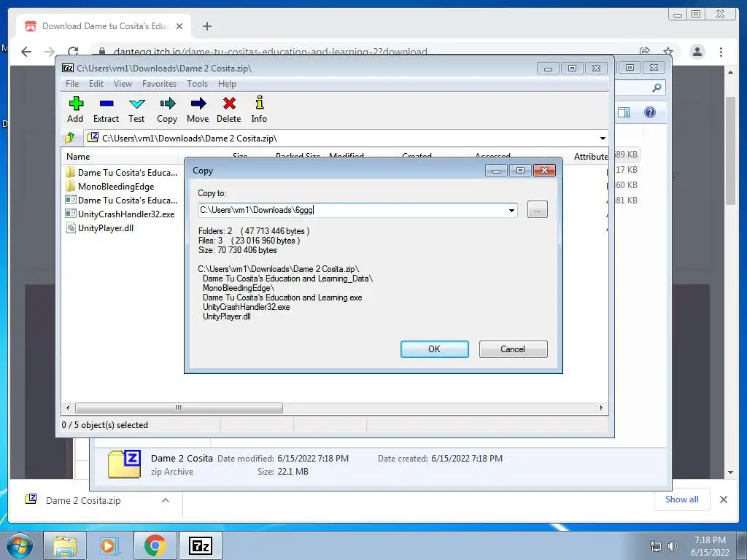This screenshot has height=560, width=747.
Task: Open the Windows Start menu
Action: click(x=19, y=545)
